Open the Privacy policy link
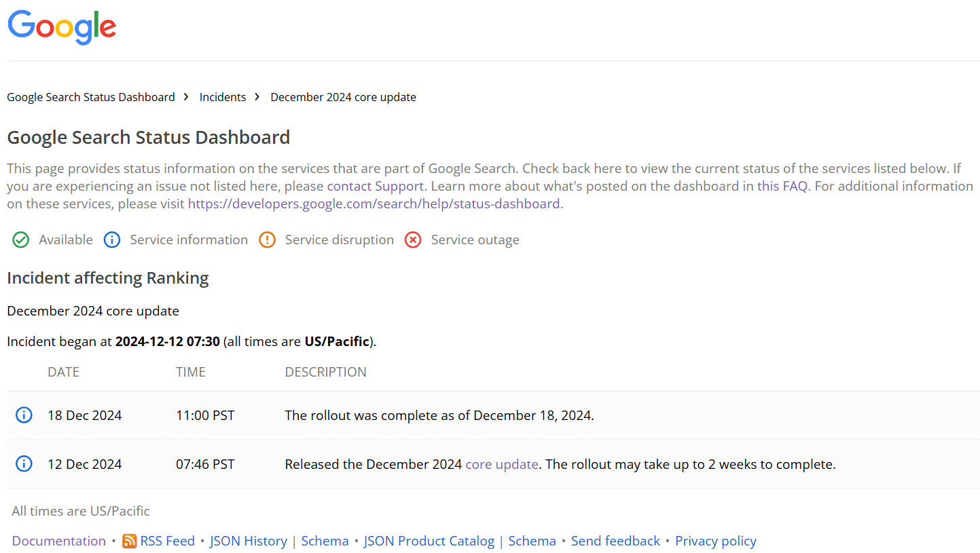Image resolution: width=980 pixels, height=553 pixels. coord(716,541)
